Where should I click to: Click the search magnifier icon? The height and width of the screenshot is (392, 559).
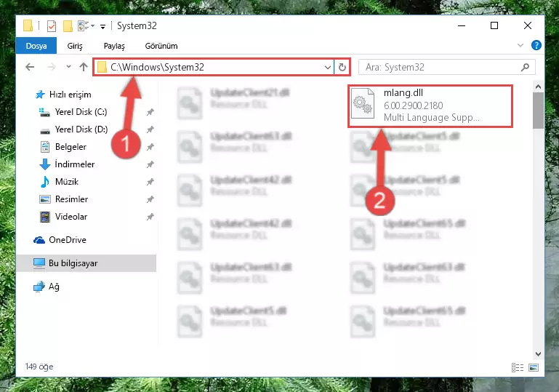pos(525,67)
